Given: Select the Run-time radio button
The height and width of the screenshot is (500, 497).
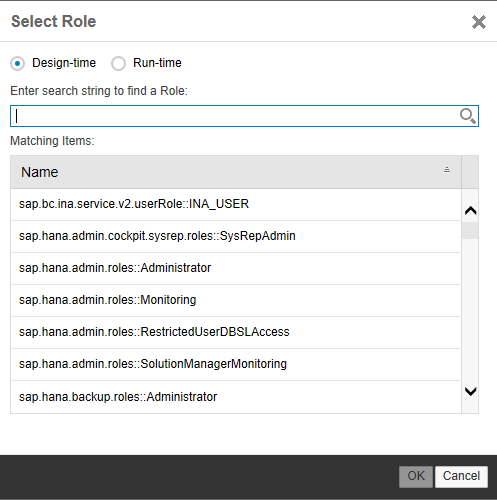Looking at the screenshot, I should click(x=118, y=63).
